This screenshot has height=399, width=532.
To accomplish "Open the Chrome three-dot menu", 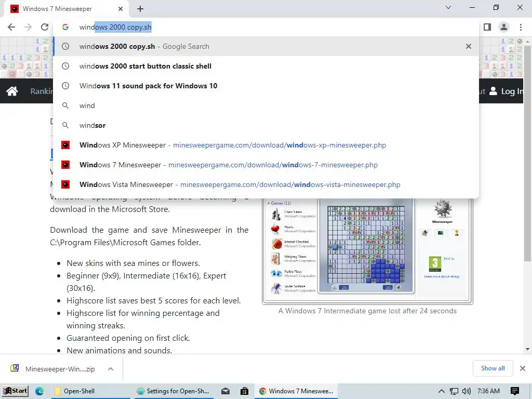I will (x=521, y=27).
